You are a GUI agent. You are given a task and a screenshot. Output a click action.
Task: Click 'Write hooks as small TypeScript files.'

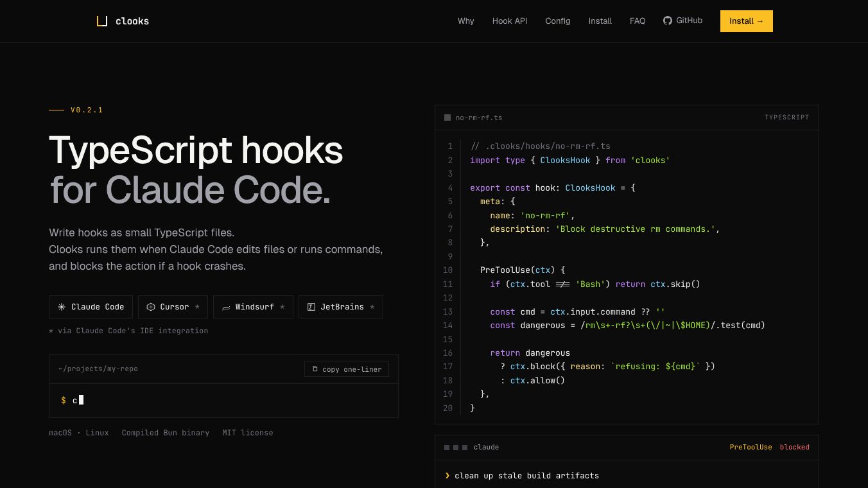141,232
